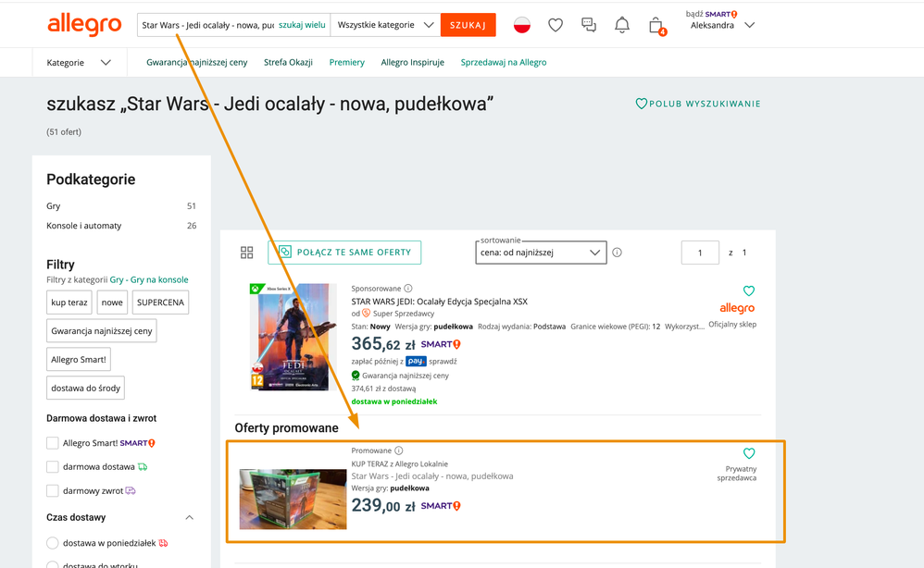Click heart icon of Polub wyszukiwanie
Screen dimensions: 924x568
pyautogui.click(x=641, y=104)
